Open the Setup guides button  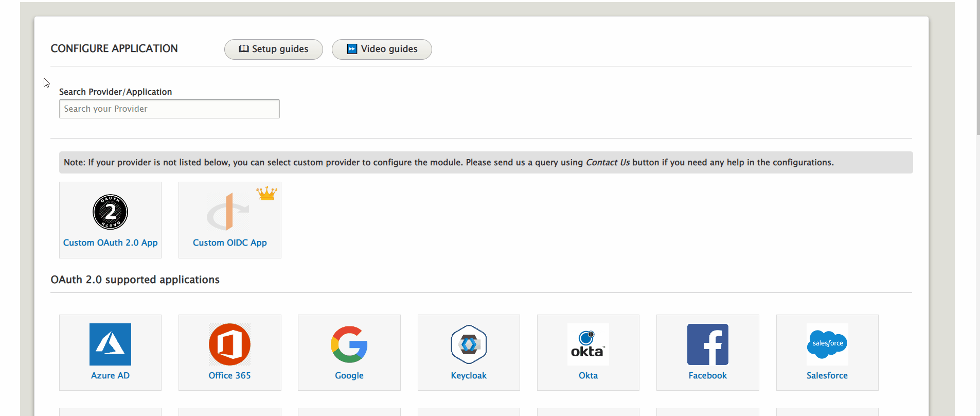point(273,49)
